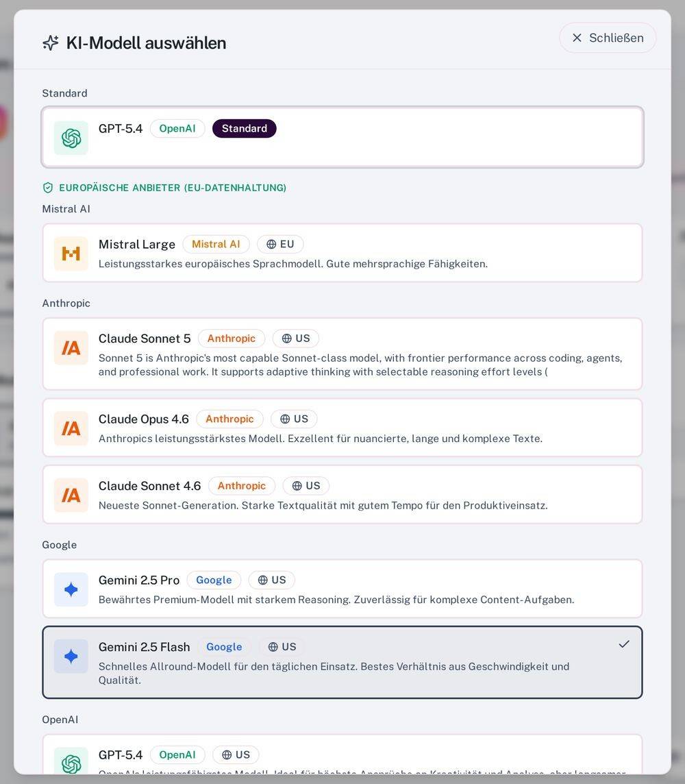This screenshot has width=685, height=784.
Task: Click the OpenAI logo on standard GPT-5.4
Action: tap(71, 138)
